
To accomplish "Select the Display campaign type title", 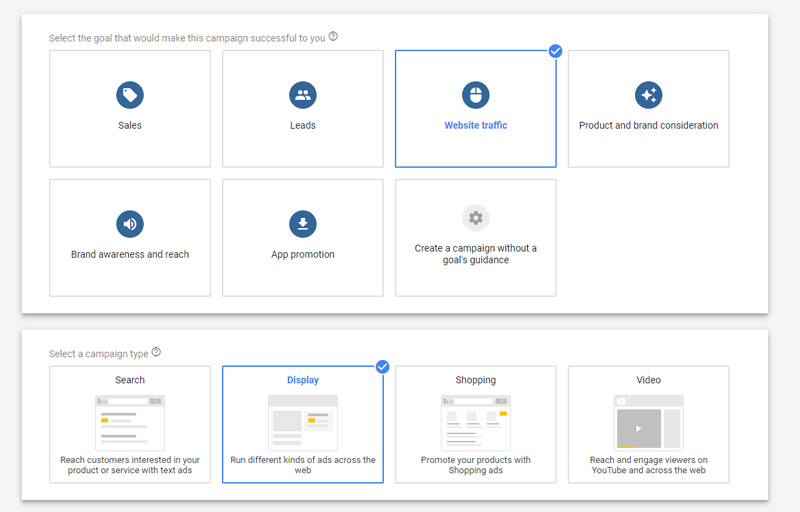I will (303, 380).
